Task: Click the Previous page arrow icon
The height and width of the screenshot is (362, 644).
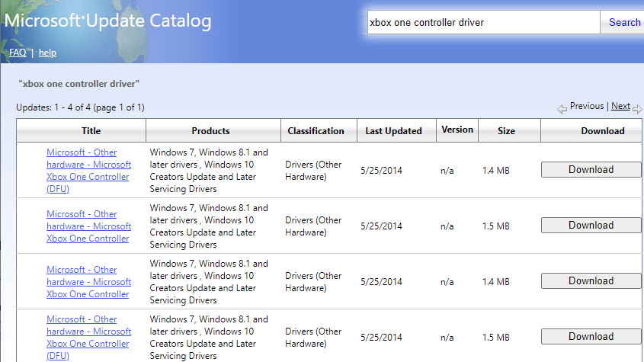Action: pyautogui.click(x=562, y=109)
